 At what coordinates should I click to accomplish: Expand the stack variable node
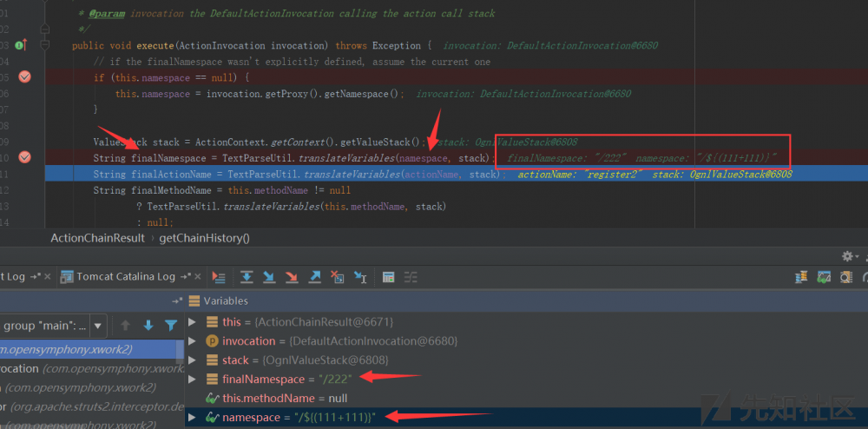[x=192, y=360]
